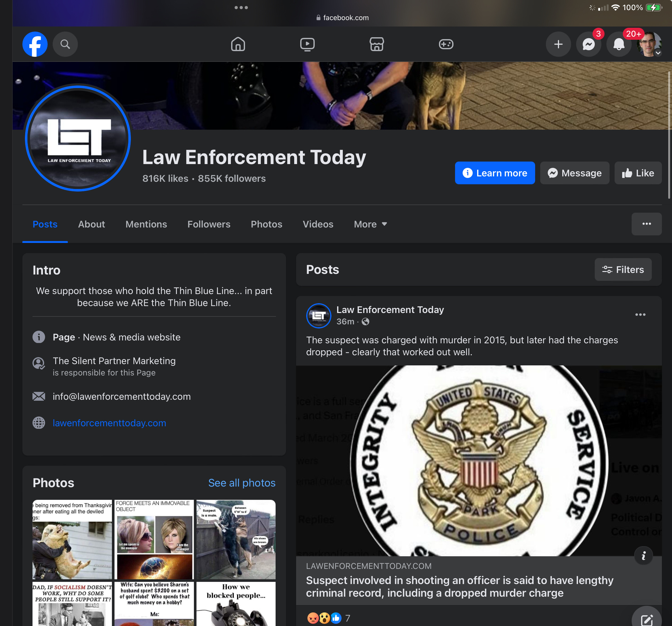This screenshot has width=672, height=626.
Task: Click the post author avatar
Action: click(x=318, y=316)
